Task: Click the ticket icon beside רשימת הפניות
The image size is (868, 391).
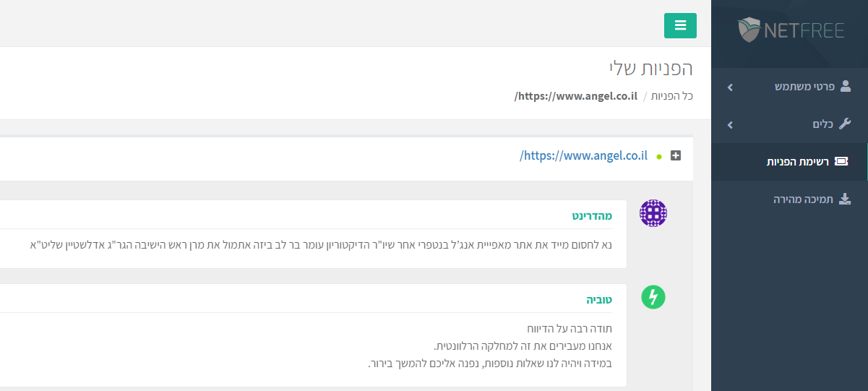Action: [841, 162]
